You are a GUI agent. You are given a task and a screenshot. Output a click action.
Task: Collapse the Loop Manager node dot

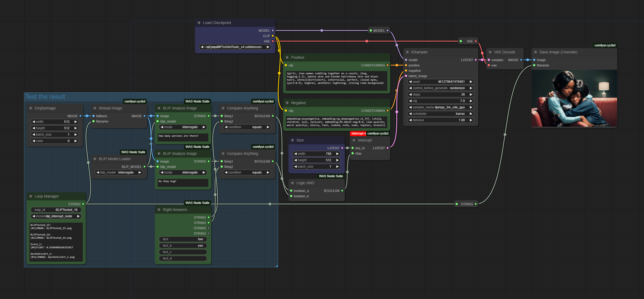31,196
